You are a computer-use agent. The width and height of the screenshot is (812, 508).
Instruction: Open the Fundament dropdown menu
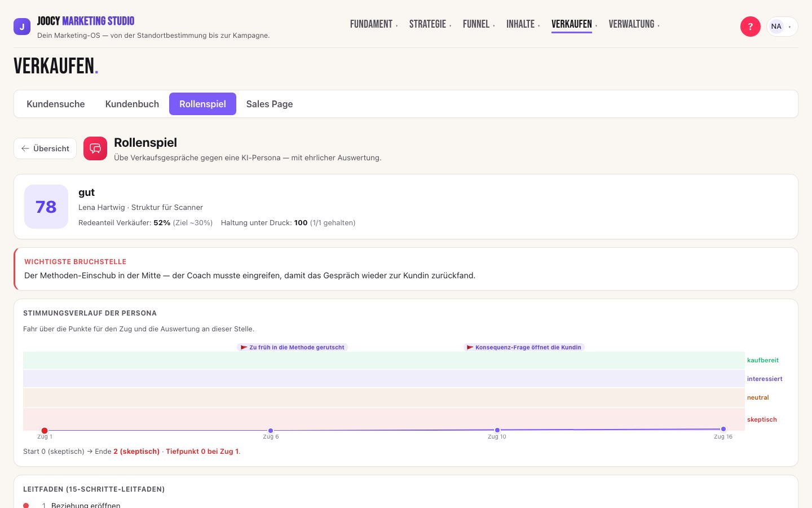coord(374,24)
